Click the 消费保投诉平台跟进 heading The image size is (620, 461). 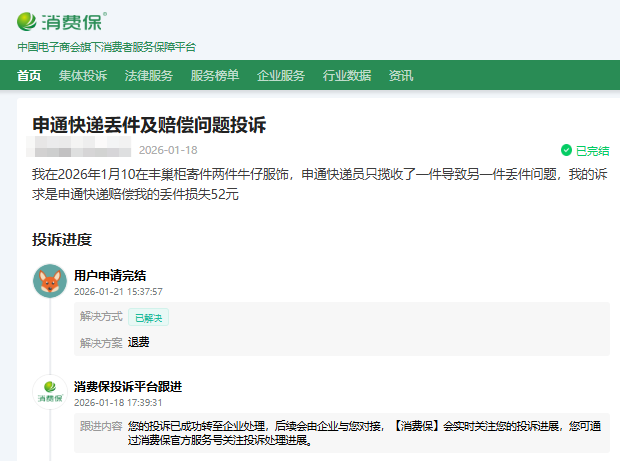tap(128, 386)
